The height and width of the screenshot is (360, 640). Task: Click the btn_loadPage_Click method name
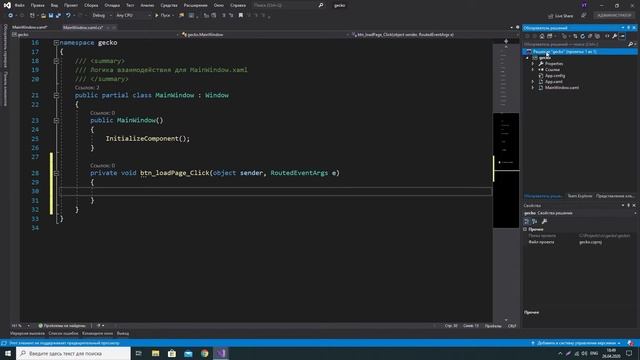(175, 173)
